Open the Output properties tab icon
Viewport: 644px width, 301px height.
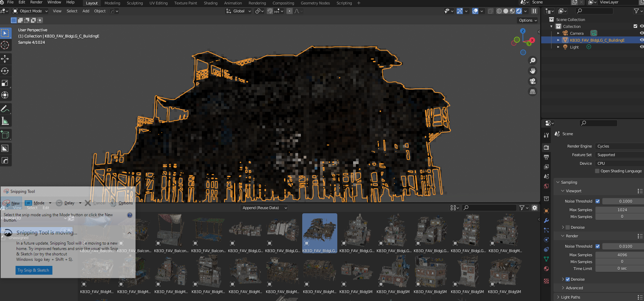pos(546,157)
